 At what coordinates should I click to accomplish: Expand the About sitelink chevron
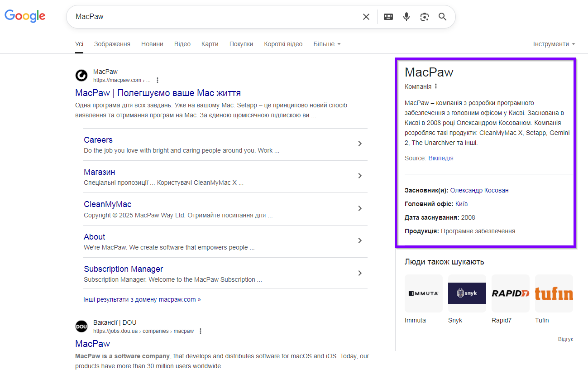(360, 240)
